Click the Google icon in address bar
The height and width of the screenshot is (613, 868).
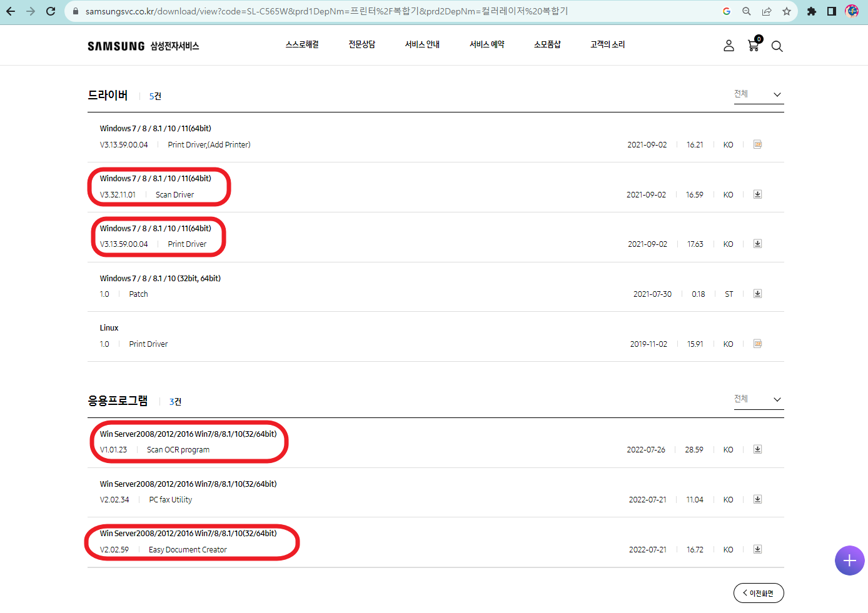(x=727, y=11)
